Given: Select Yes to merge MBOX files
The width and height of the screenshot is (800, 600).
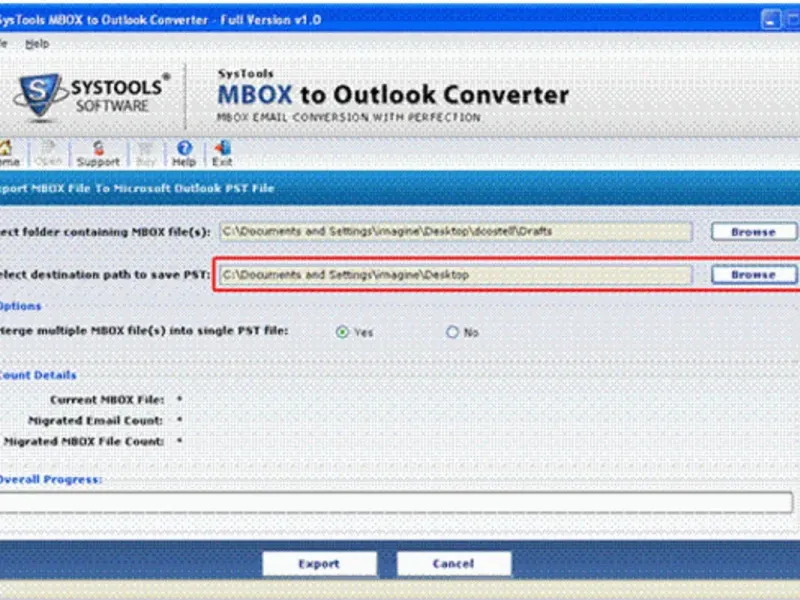Looking at the screenshot, I should tap(342, 332).
